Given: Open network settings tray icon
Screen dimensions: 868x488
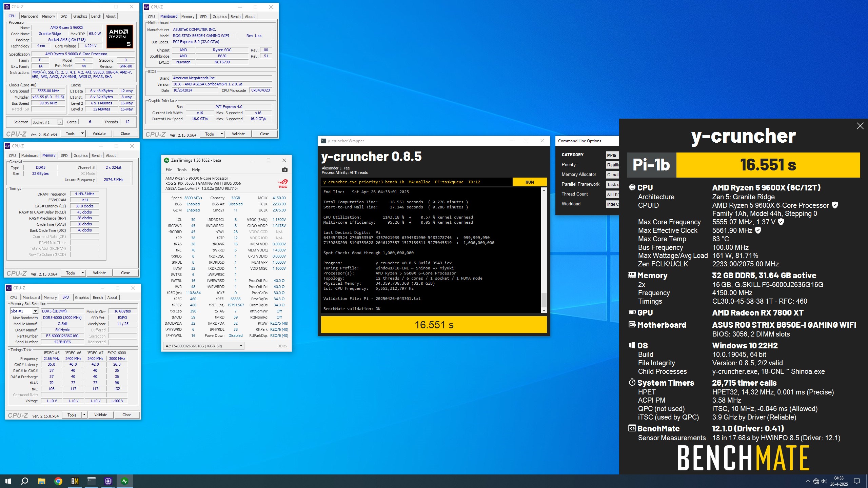Looking at the screenshot, I should 816,481.
